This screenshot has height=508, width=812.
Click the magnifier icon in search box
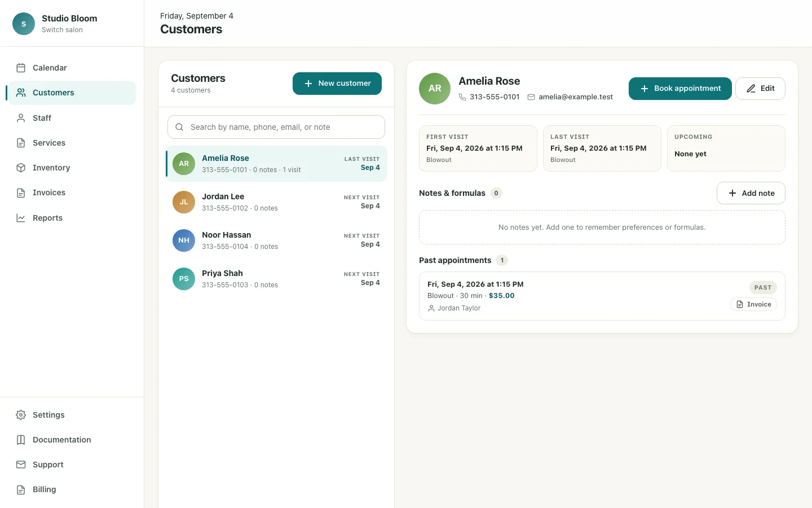(179, 127)
